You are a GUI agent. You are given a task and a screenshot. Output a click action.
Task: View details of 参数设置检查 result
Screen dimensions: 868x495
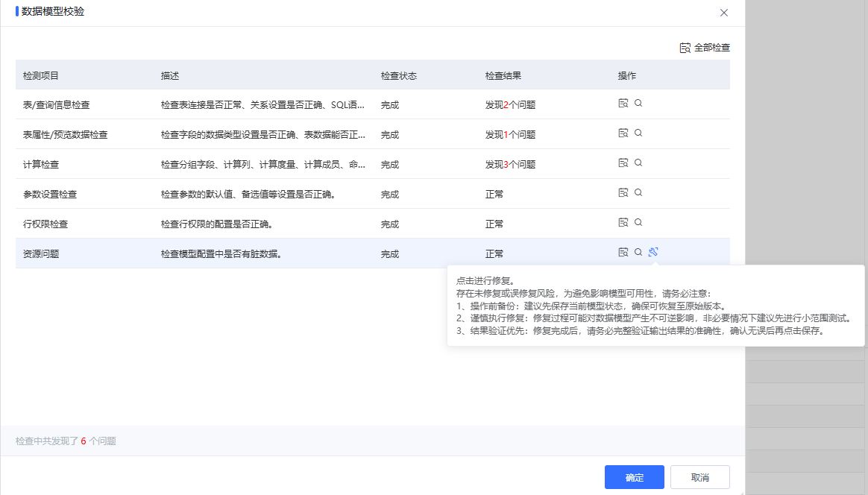click(638, 193)
